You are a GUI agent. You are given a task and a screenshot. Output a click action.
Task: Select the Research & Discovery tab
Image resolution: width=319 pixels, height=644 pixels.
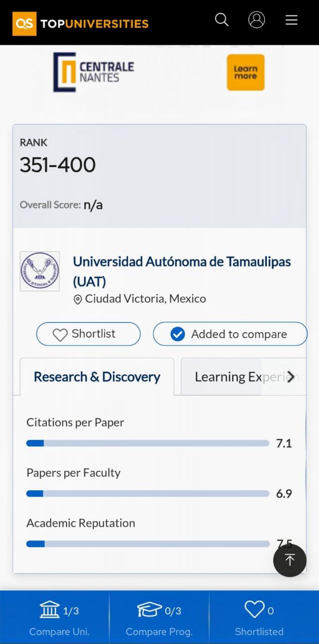click(97, 377)
